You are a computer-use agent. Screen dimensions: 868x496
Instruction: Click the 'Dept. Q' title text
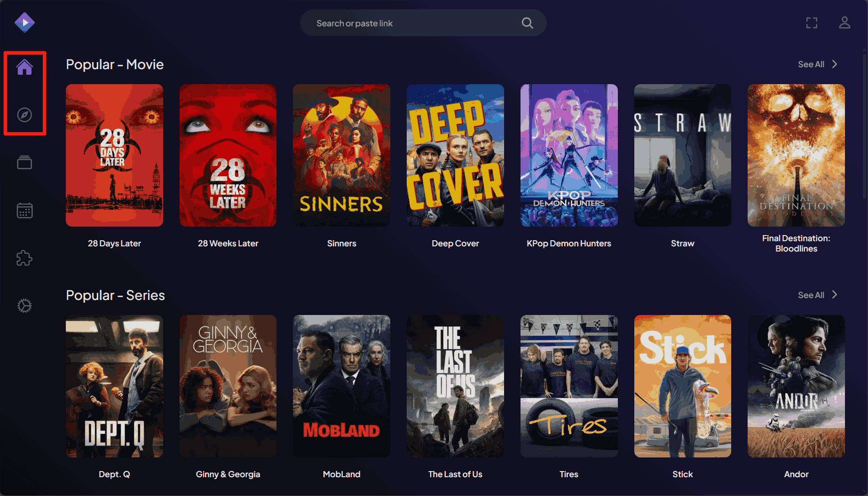click(x=114, y=474)
